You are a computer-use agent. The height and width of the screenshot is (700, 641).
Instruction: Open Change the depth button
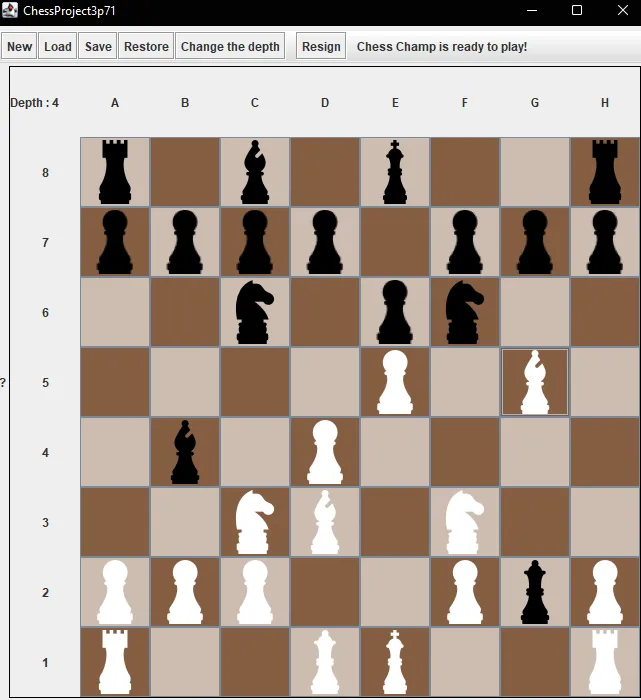click(230, 46)
